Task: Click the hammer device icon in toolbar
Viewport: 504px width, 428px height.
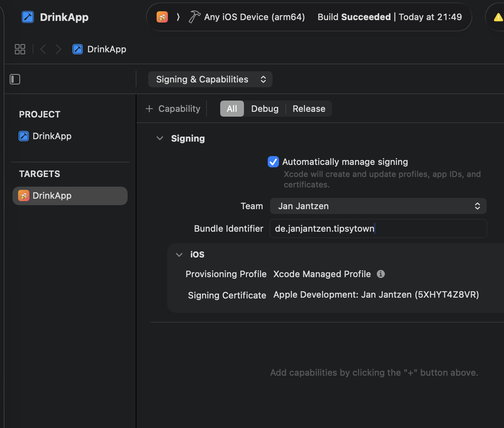Action: (194, 17)
